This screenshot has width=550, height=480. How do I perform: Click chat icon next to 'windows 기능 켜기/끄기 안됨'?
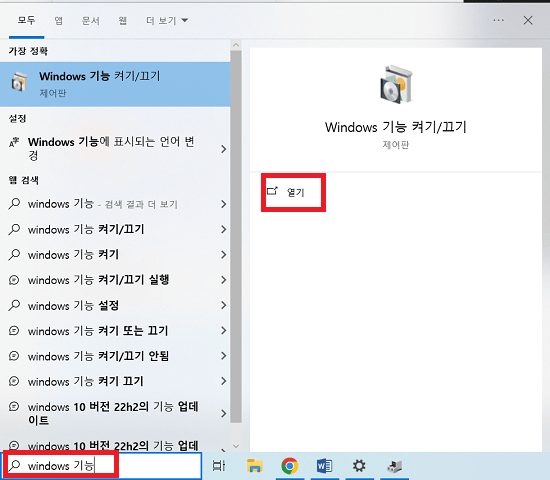[14, 356]
